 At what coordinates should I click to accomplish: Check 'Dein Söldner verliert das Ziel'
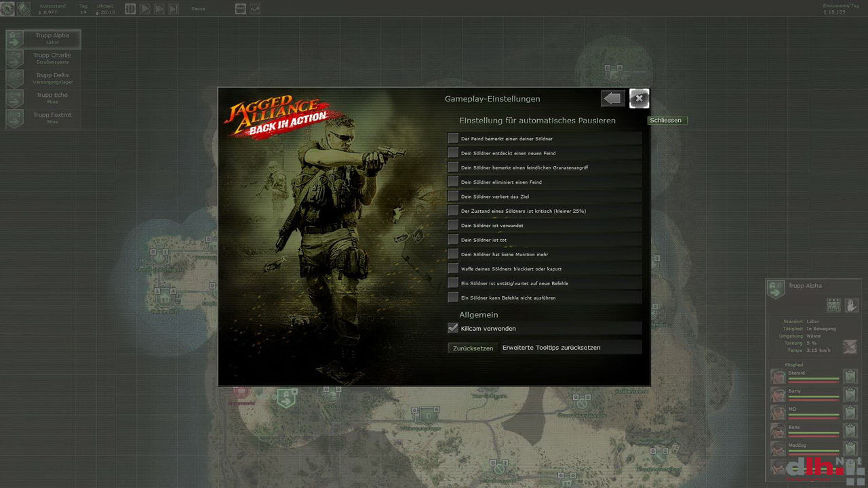tap(453, 196)
